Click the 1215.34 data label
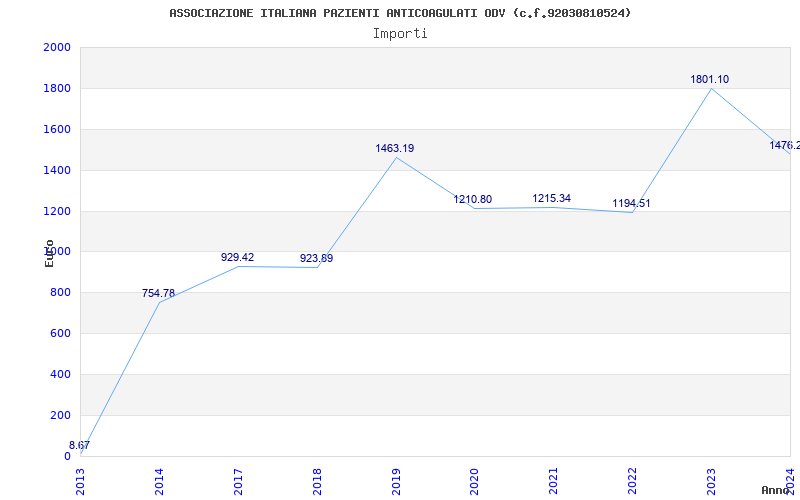 pos(552,198)
